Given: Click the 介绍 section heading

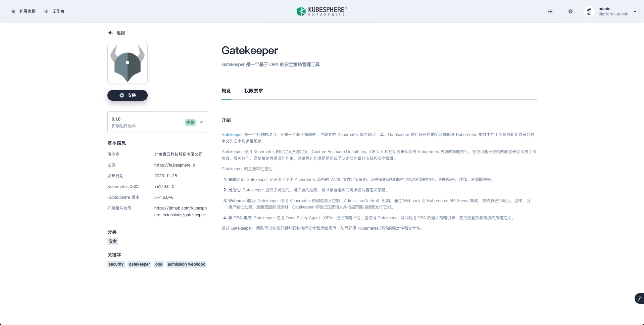Looking at the screenshot, I should coord(226,120).
